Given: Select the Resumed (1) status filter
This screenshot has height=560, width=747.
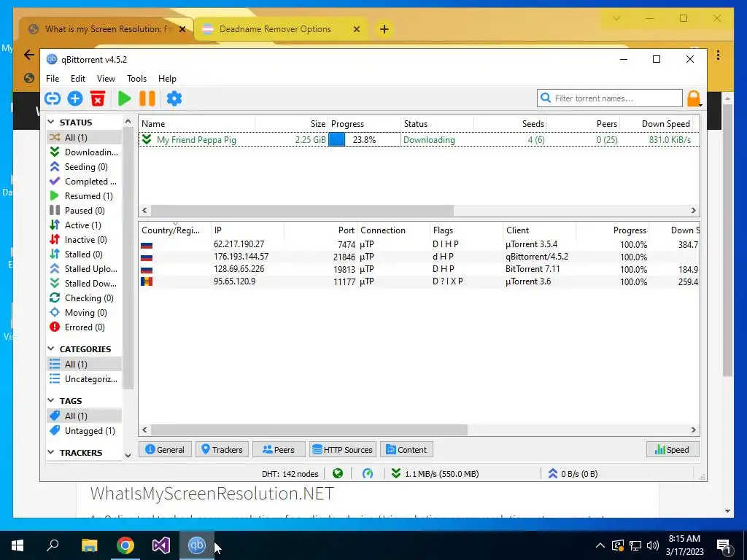Looking at the screenshot, I should (x=84, y=195).
